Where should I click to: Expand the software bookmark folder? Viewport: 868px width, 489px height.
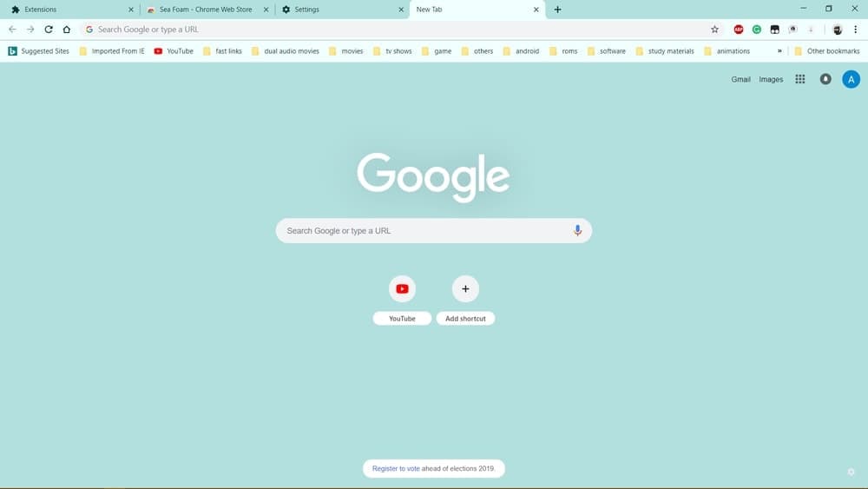[x=606, y=51]
